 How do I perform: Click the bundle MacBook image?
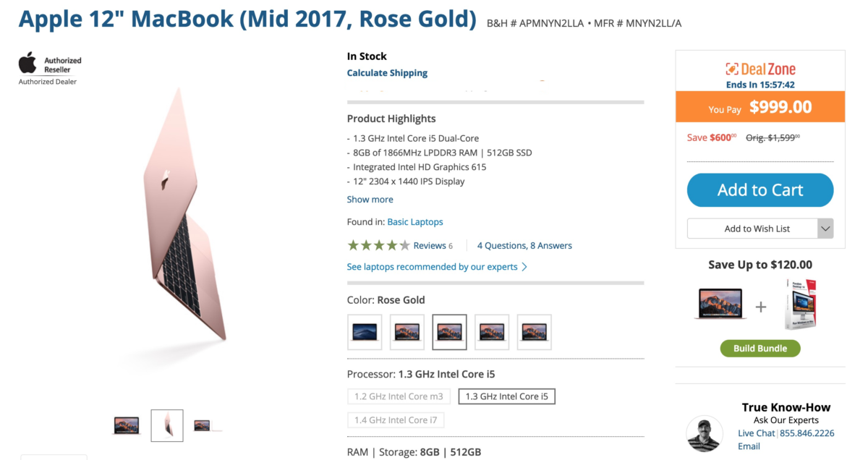[720, 304]
